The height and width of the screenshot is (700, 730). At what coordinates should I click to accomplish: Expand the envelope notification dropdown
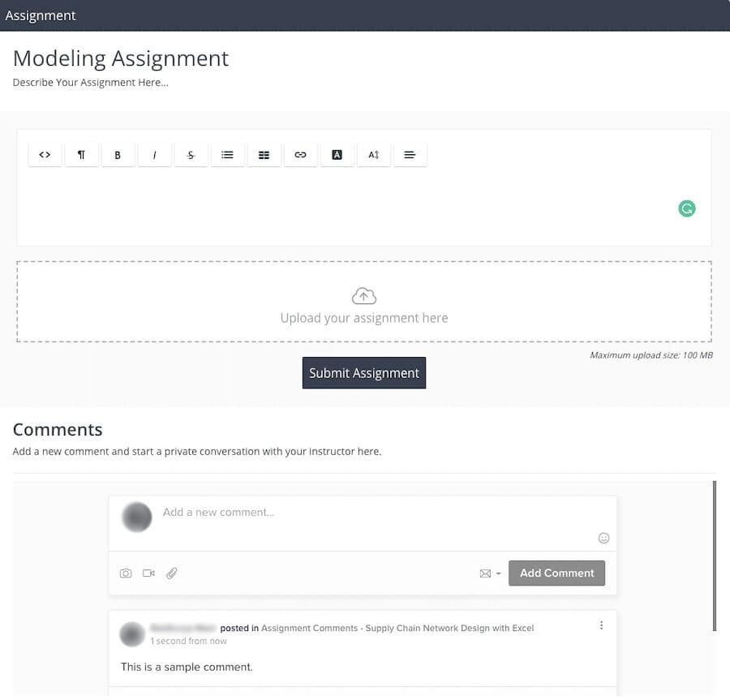pyautogui.click(x=490, y=573)
